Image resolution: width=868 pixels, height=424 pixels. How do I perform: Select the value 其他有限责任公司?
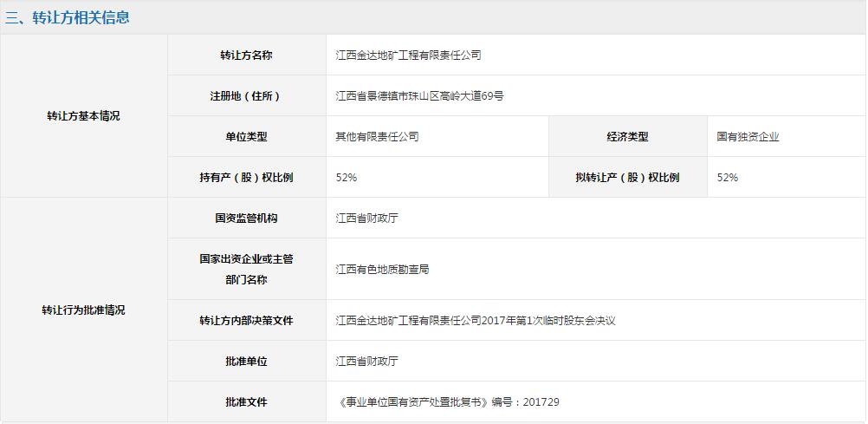[377, 137]
